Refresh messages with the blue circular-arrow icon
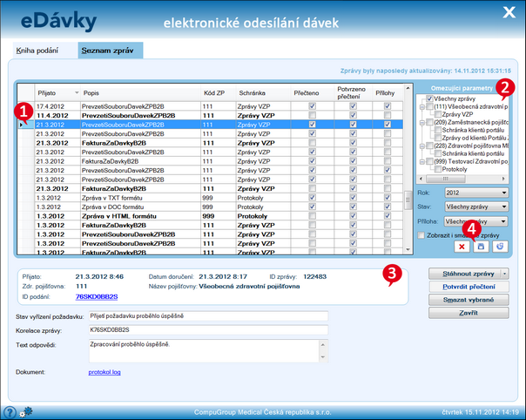The width and height of the screenshot is (526, 420). [500, 247]
